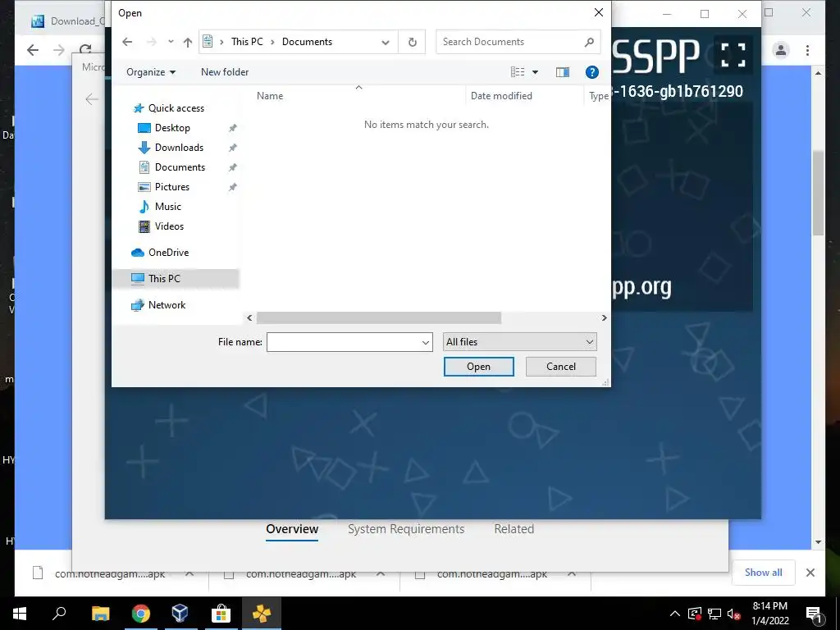Click the search magnifier icon in dialog

click(589, 42)
